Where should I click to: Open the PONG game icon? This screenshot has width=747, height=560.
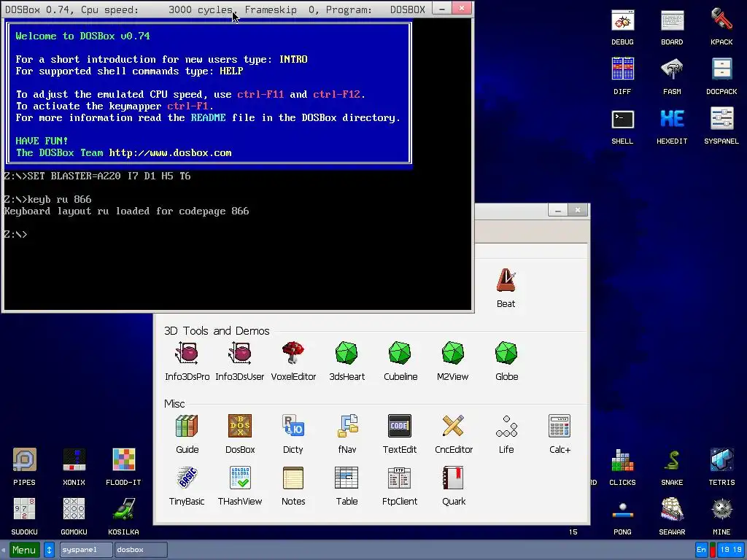[622, 517]
